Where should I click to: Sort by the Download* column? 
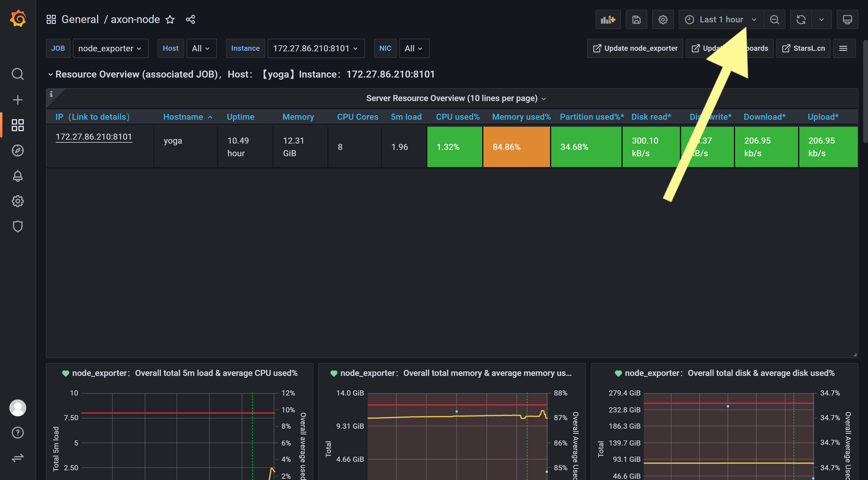765,117
